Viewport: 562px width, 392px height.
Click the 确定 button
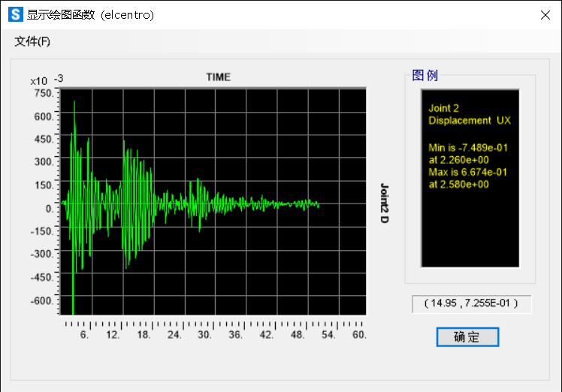click(467, 337)
